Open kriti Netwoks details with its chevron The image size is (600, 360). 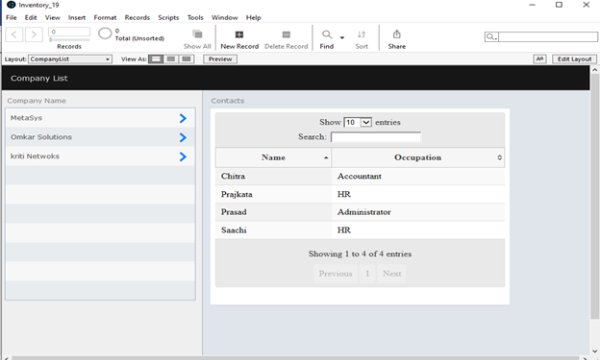point(183,157)
